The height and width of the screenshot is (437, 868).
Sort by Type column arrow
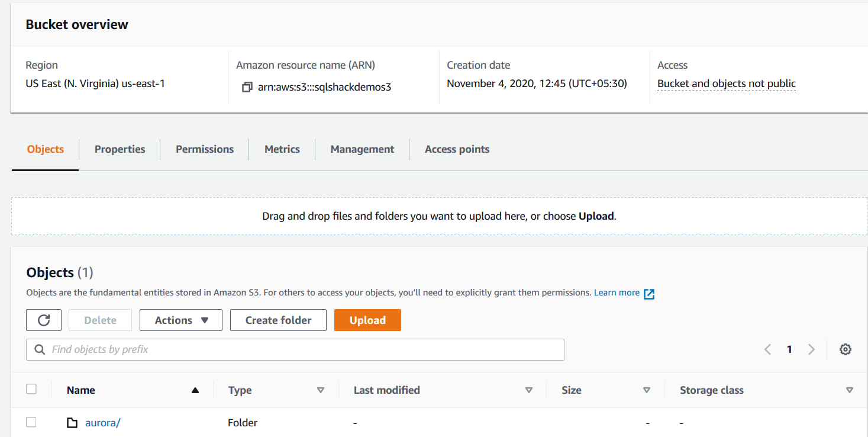321,390
